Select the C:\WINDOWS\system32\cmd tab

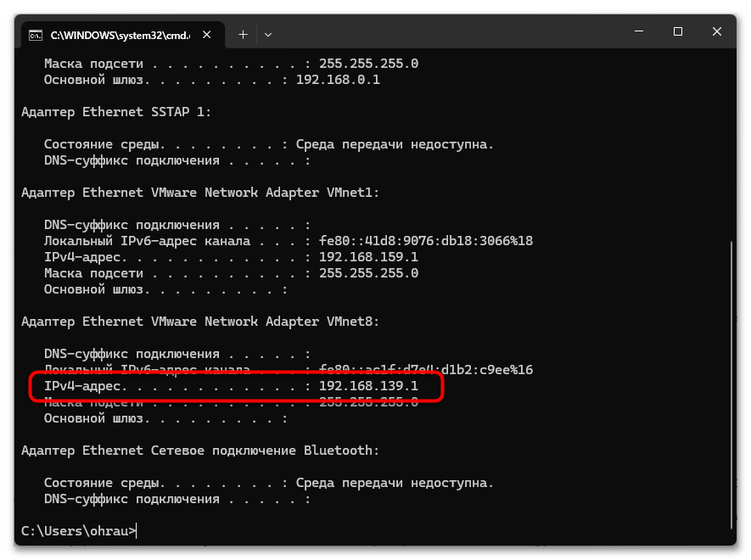[x=119, y=35]
